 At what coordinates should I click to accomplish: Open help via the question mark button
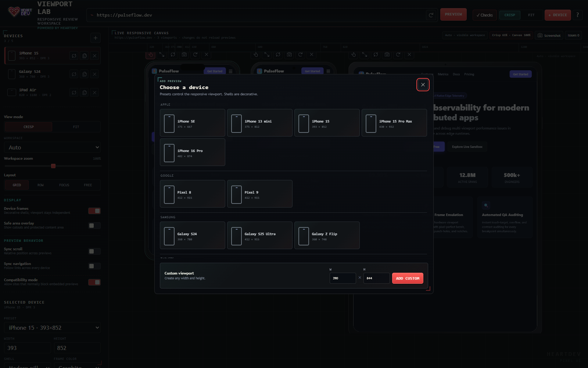pos(578,15)
